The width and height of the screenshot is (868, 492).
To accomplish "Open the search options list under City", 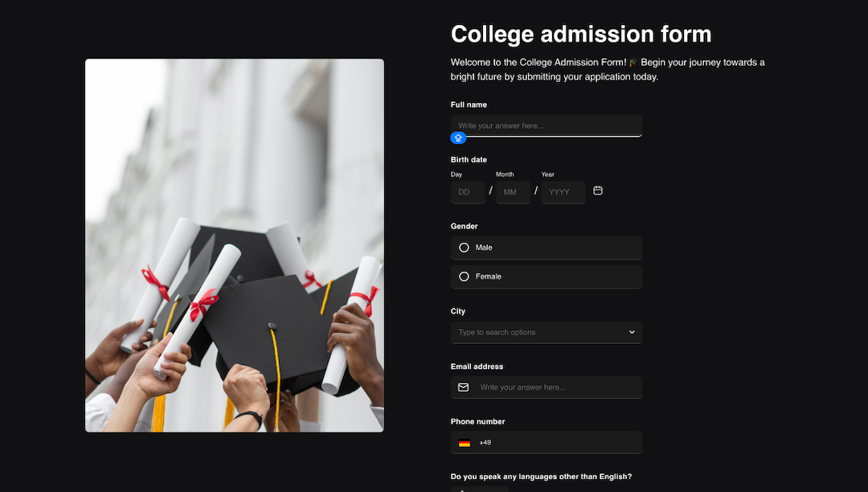I will [547, 332].
